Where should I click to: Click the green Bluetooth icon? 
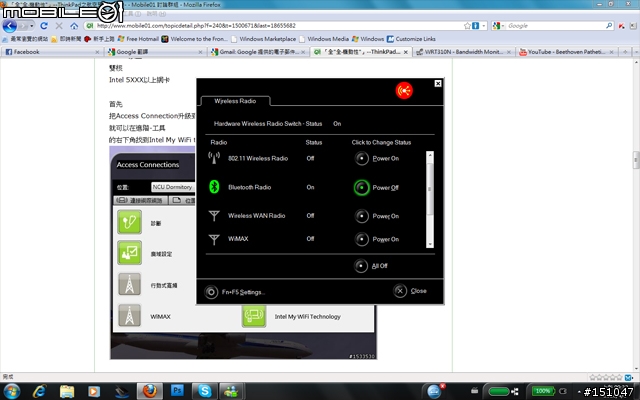214,187
